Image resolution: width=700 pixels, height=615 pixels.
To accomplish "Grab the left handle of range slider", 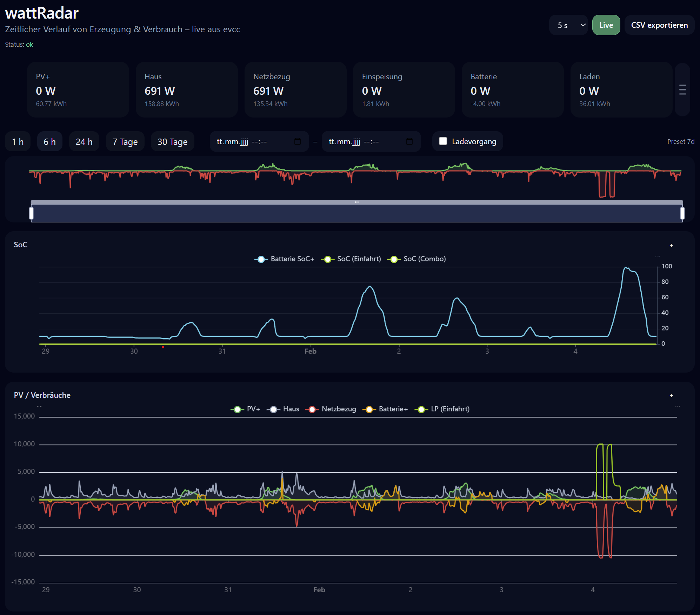I will coord(31,213).
